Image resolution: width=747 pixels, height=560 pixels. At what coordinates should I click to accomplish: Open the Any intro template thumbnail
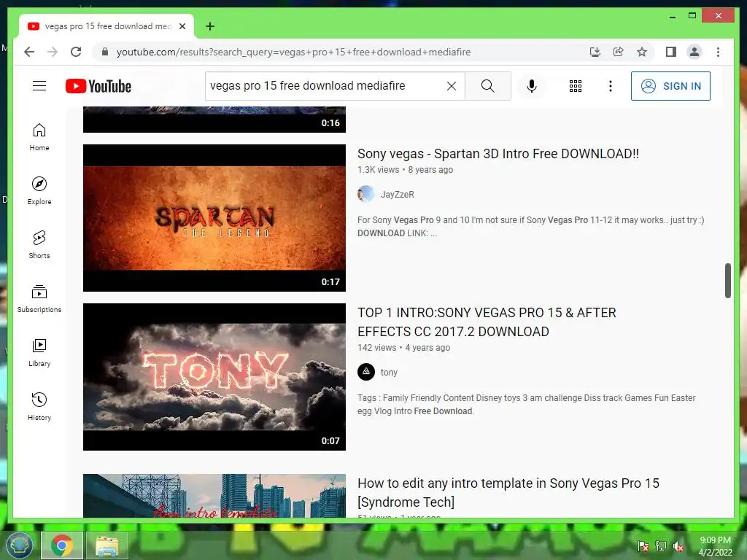(x=214, y=496)
